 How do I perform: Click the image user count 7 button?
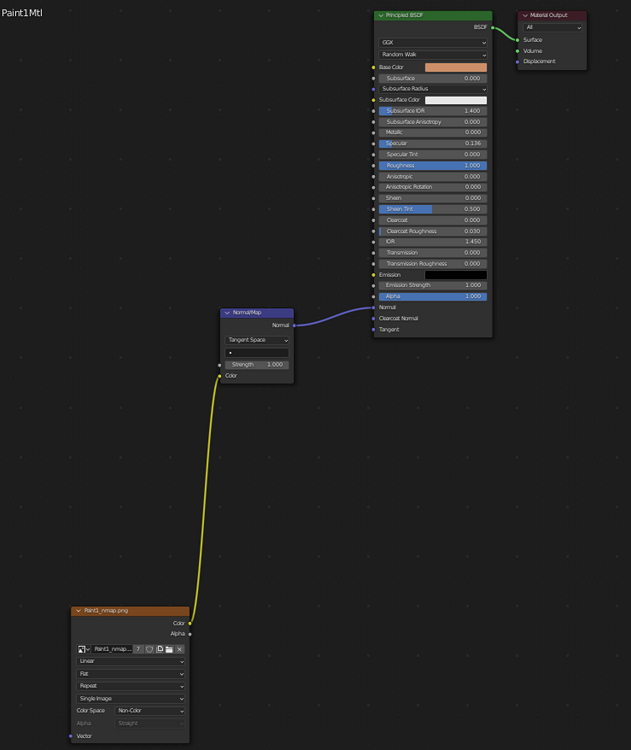pyautogui.click(x=138, y=649)
